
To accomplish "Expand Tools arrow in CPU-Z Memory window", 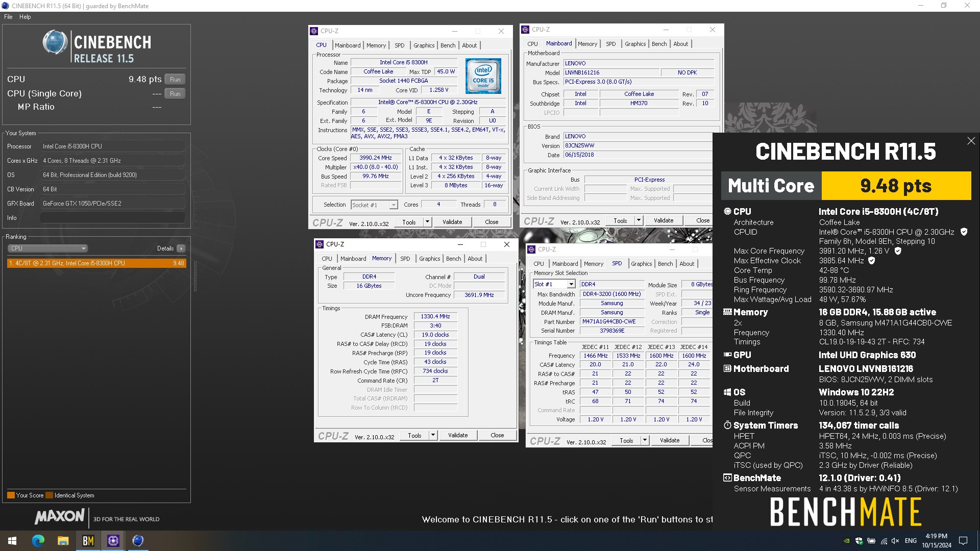I will tap(433, 435).
